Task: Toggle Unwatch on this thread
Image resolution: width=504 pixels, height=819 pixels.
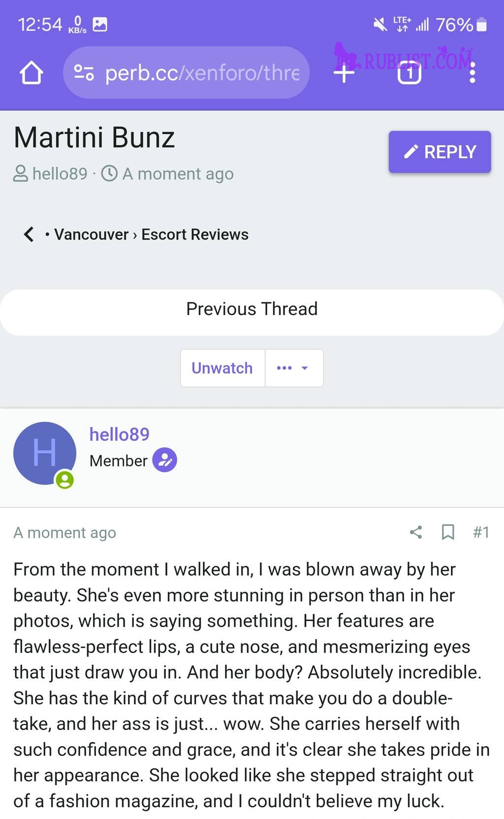Action: [x=222, y=368]
